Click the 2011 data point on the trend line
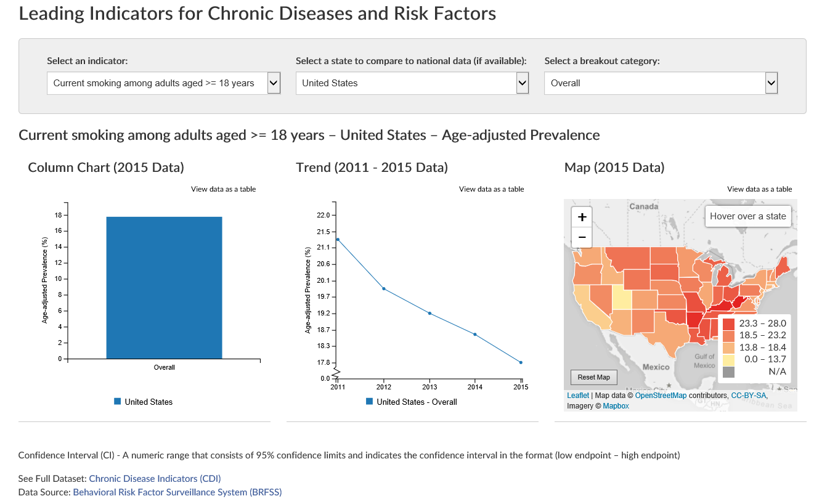814x504 pixels. click(x=336, y=239)
